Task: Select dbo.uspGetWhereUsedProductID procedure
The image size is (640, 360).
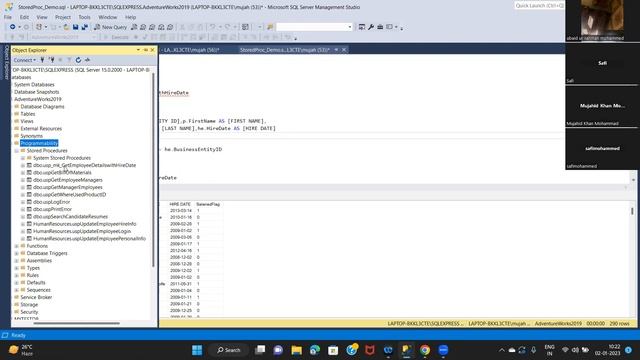Action: pos(69,195)
